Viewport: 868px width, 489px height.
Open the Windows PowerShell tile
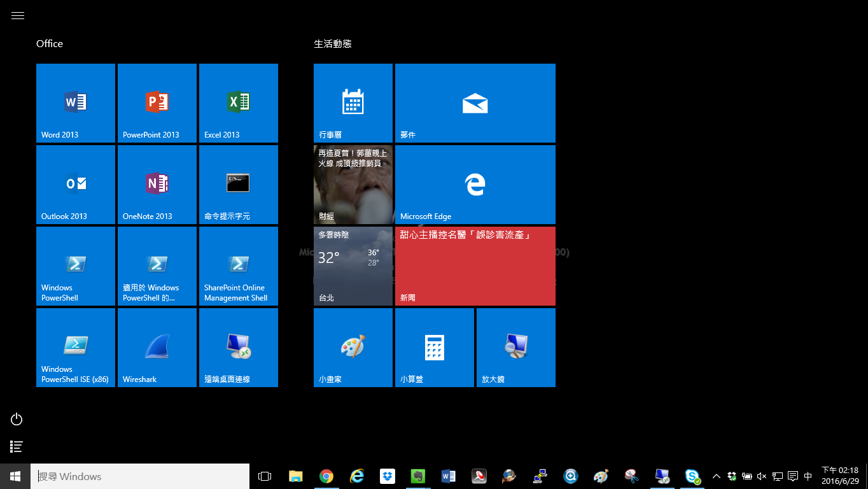point(76,266)
